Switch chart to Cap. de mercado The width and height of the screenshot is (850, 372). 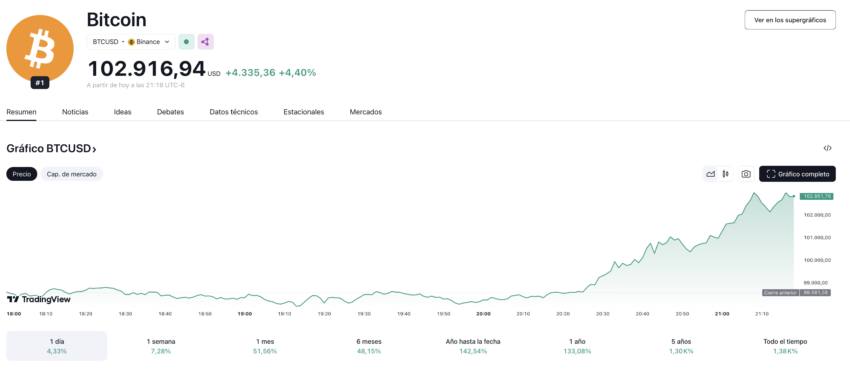72,174
